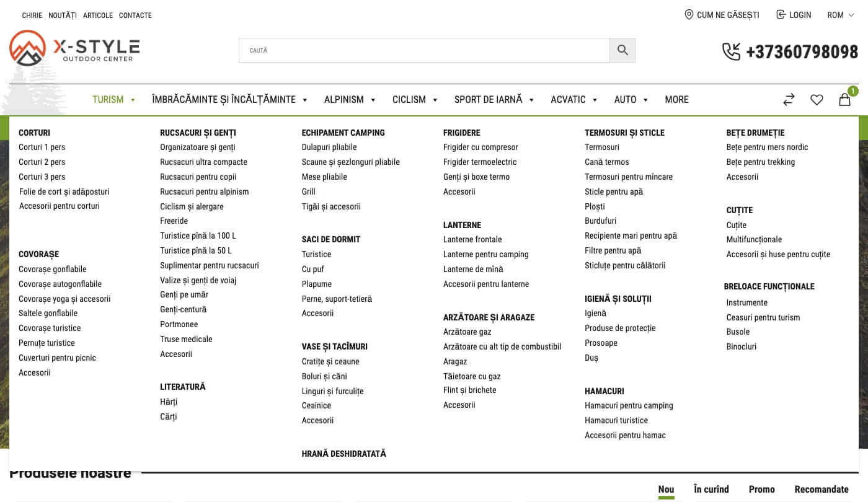Open Rucsacuri ultra compacte
The width and height of the screenshot is (868, 502).
click(x=203, y=162)
